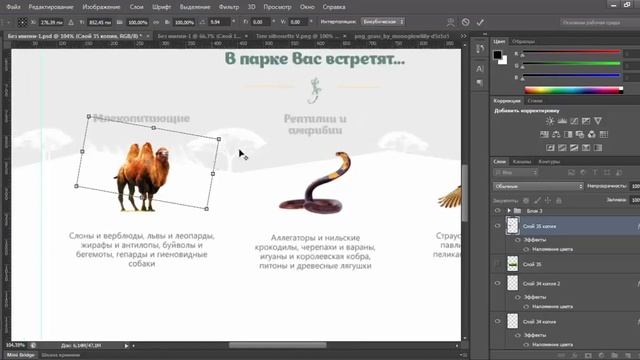Add a Posterize adjustment icon
The height and width of the screenshot is (360, 640).
[562, 148]
